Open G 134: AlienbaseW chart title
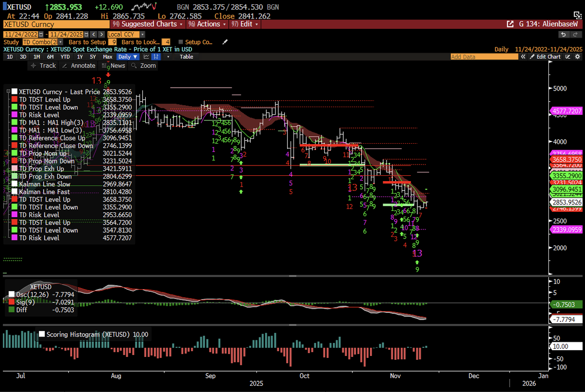Image resolution: width=585 pixels, height=392 pixels. (x=548, y=24)
